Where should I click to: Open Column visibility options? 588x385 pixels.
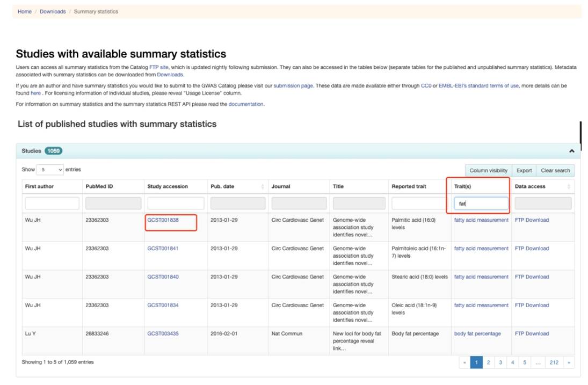(x=488, y=171)
